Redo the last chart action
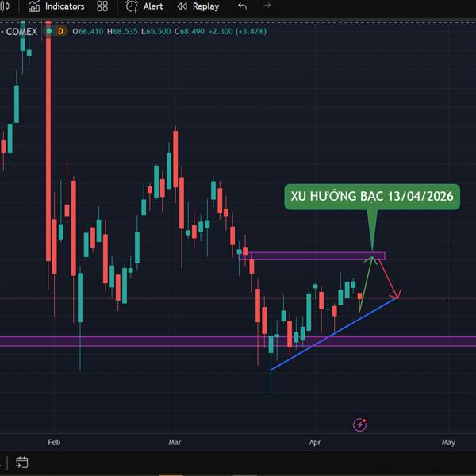The image size is (476, 476). point(267,6)
